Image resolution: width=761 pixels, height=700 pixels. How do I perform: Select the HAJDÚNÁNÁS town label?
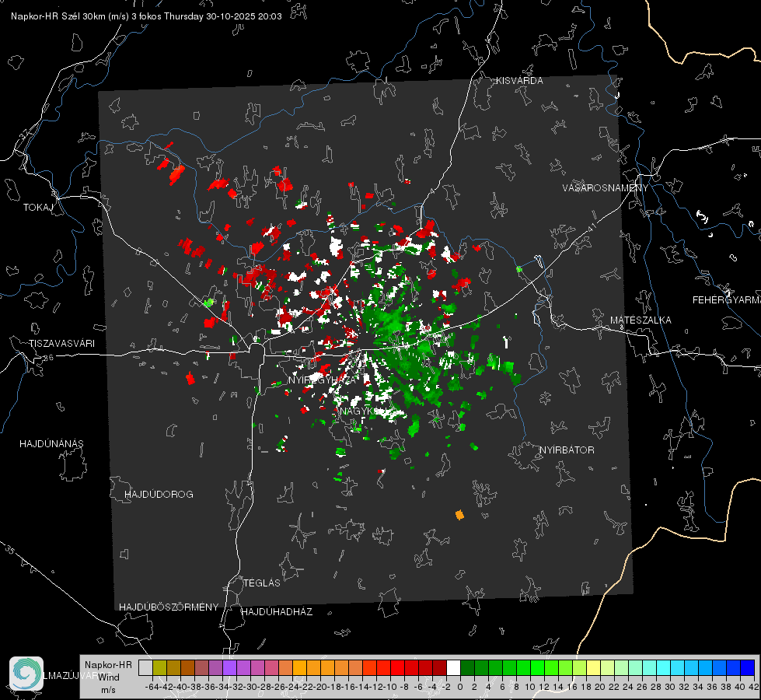tap(51, 444)
